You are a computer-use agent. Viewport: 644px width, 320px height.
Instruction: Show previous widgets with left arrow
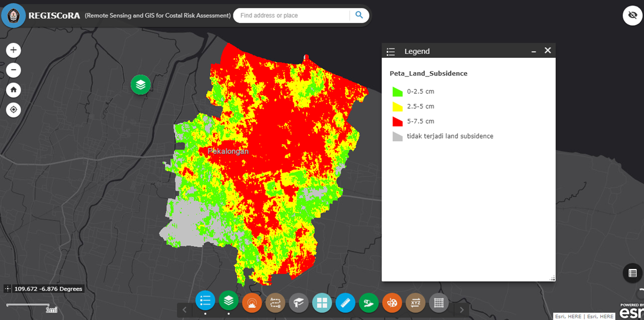click(184, 309)
